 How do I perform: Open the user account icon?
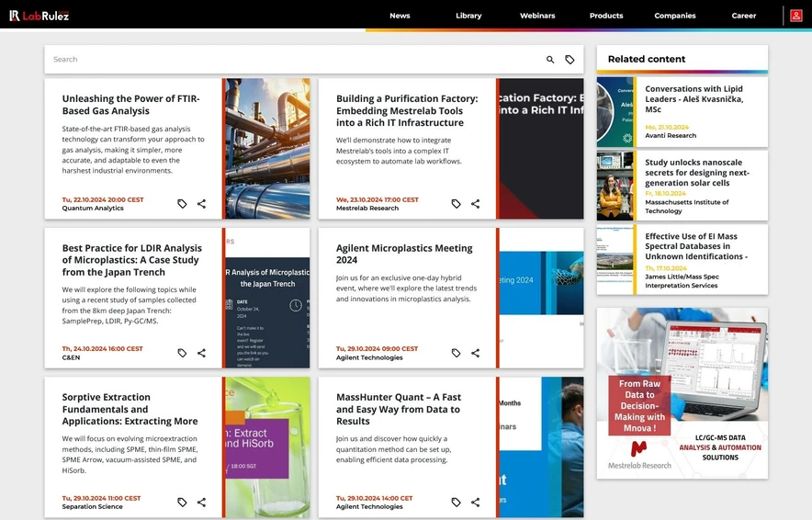click(796, 16)
